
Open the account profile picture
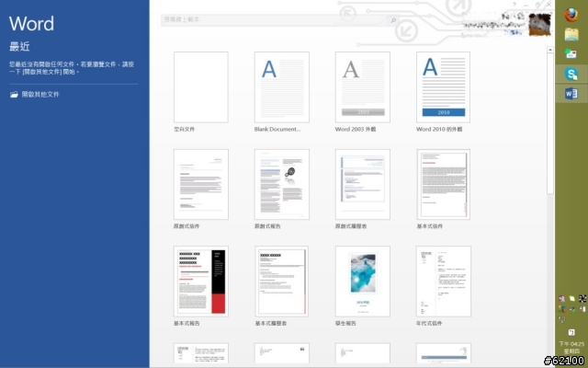pos(539,24)
